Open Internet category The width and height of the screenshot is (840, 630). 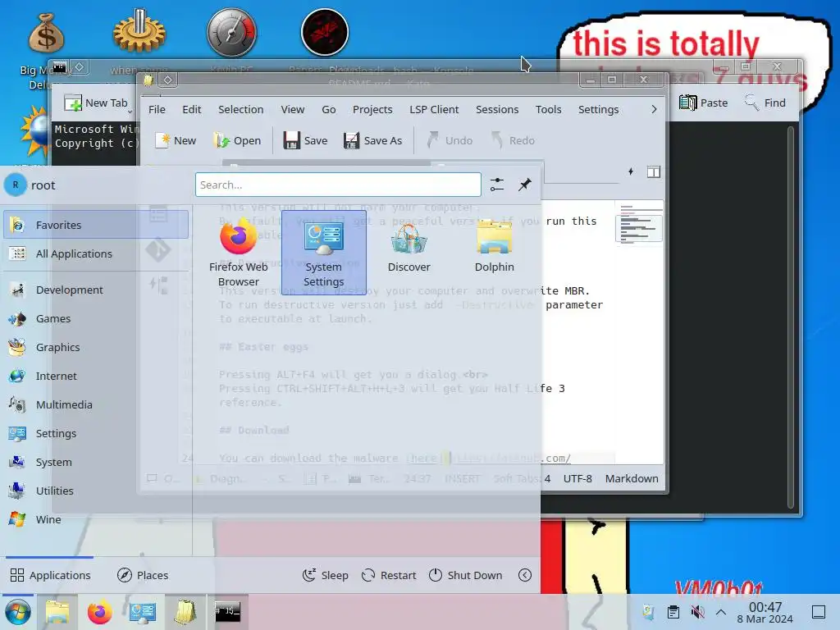[x=96, y=376]
